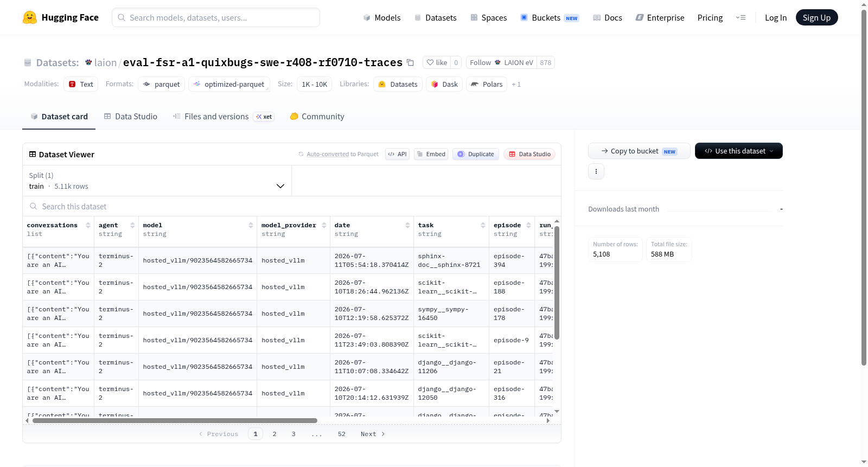868x467 pixels.
Task: Click the django__django-11206 task cell
Action: coord(451,367)
